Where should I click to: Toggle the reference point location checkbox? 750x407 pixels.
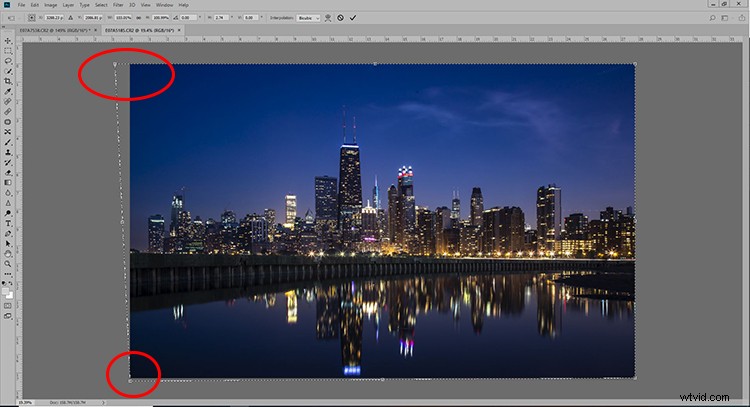(x=32, y=18)
